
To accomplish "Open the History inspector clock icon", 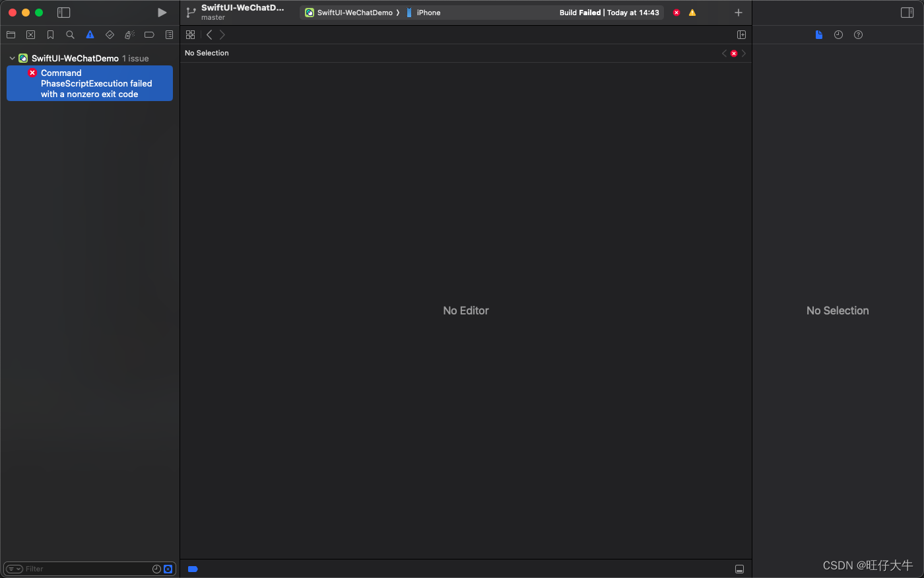I will 838,34.
